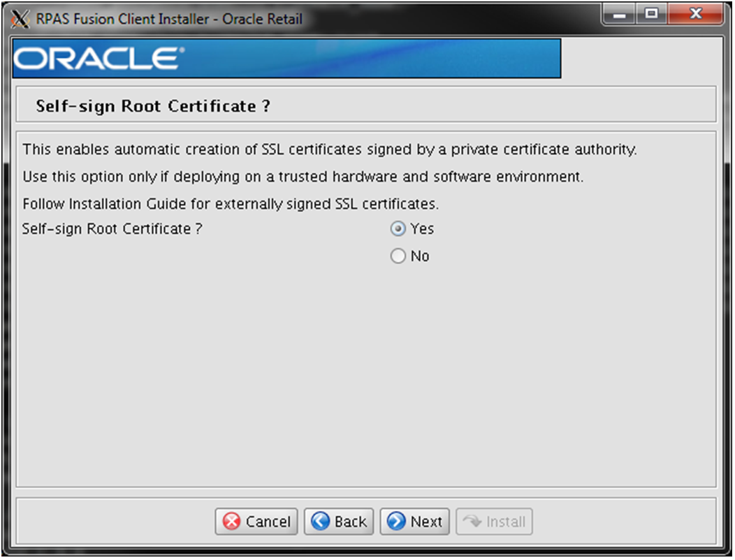Click the grayed-out Install button
Image resolution: width=735 pixels, height=560 pixels.
pyautogui.click(x=494, y=521)
